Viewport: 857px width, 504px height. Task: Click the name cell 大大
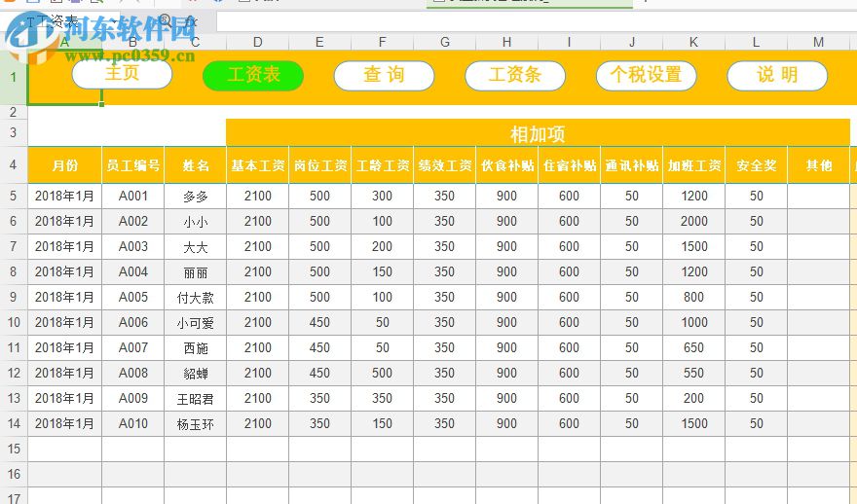tap(195, 247)
